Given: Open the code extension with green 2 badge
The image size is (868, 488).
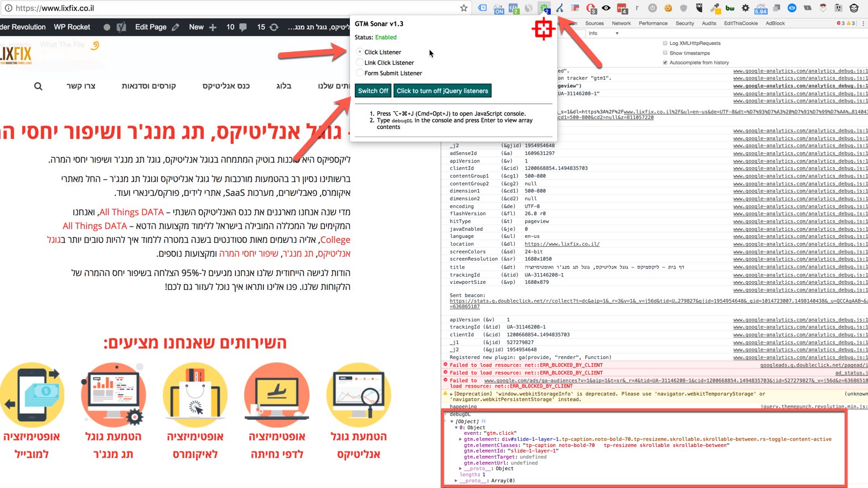Looking at the screenshot, I should pyautogui.click(x=514, y=8).
